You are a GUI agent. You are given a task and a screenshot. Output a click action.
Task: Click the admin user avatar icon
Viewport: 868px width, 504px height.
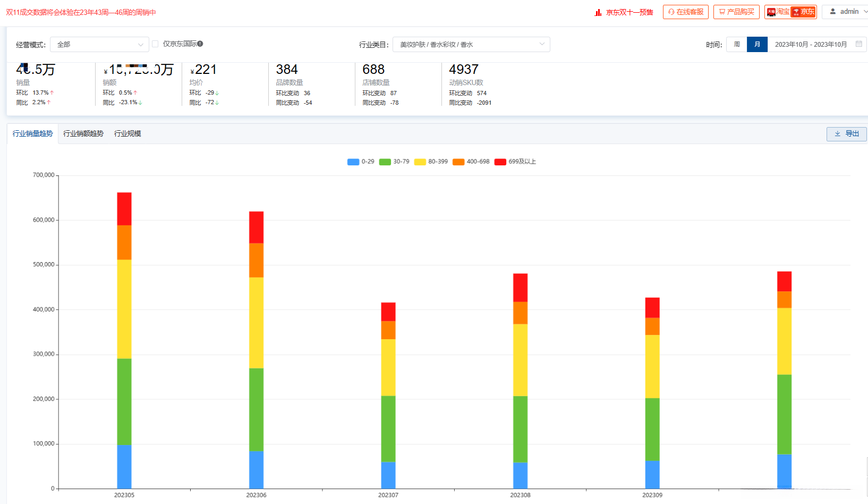(x=833, y=11)
